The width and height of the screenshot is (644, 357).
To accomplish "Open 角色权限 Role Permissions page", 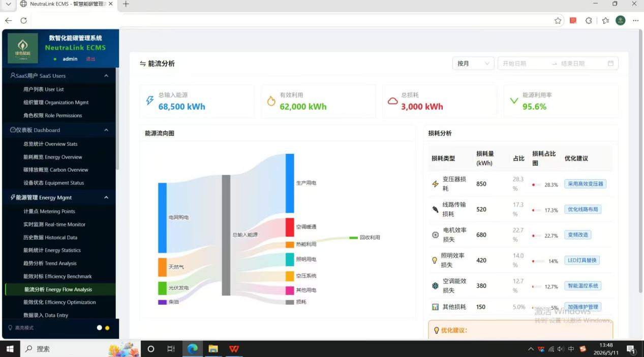I will [x=52, y=115].
